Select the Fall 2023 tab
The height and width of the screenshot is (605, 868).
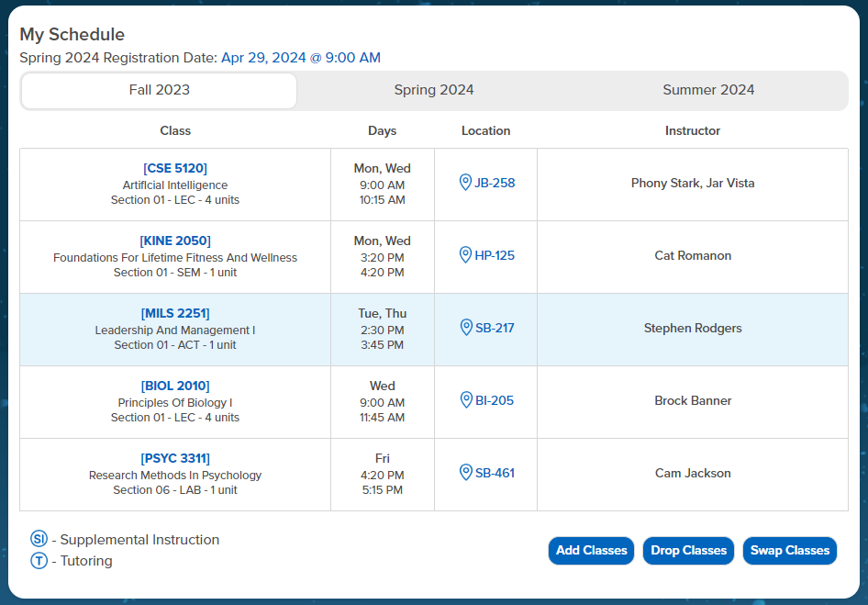coord(160,90)
